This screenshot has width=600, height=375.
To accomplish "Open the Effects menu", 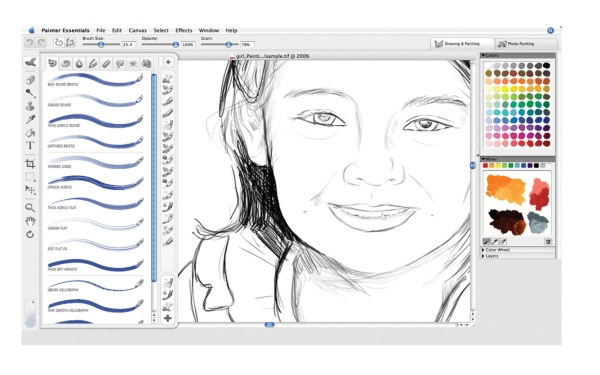I will point(184,30).
